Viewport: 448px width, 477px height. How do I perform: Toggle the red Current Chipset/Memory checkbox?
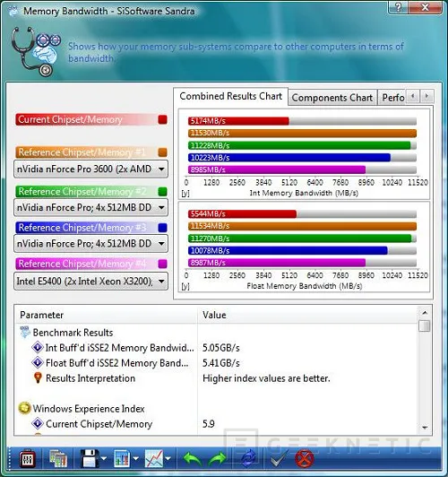click(x=162, y=119)
